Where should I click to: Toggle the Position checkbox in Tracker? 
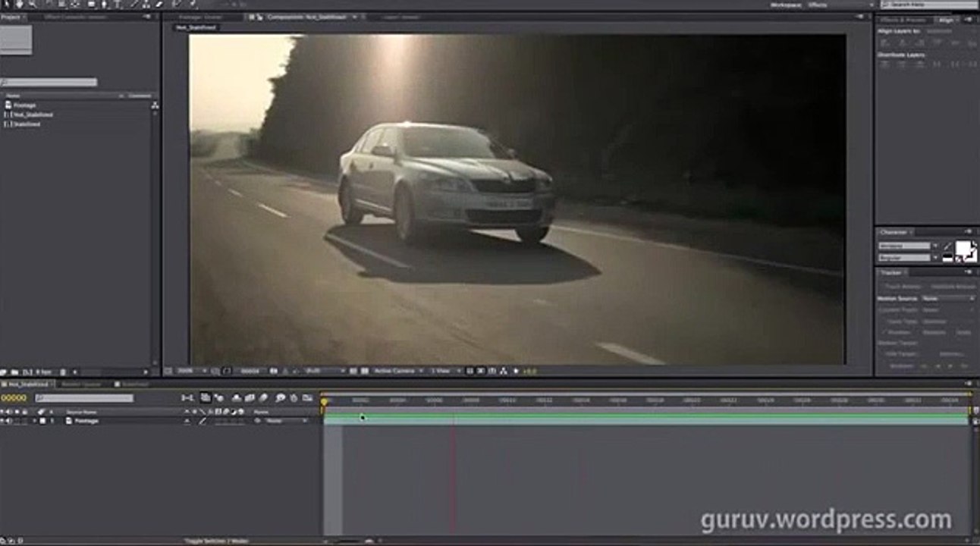click(884, 332)
